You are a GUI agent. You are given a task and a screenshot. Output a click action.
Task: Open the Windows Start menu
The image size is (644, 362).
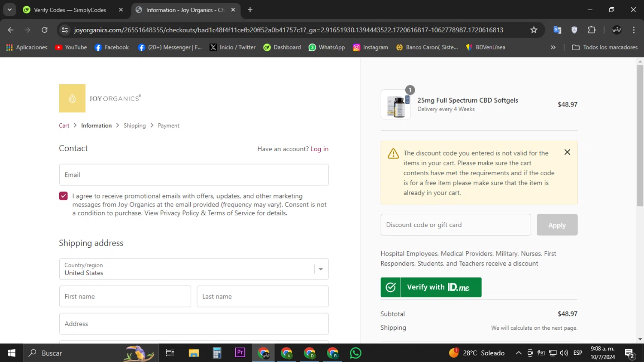pos(11,353)
